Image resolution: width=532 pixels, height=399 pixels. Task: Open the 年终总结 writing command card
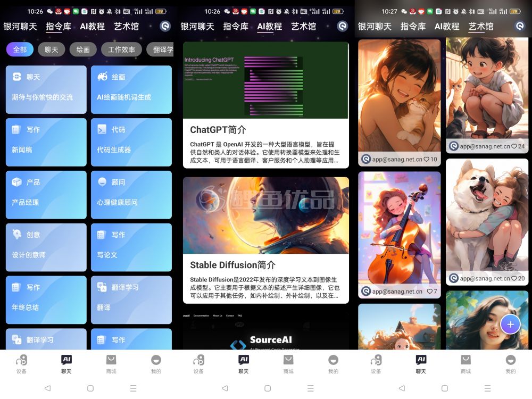46,300
